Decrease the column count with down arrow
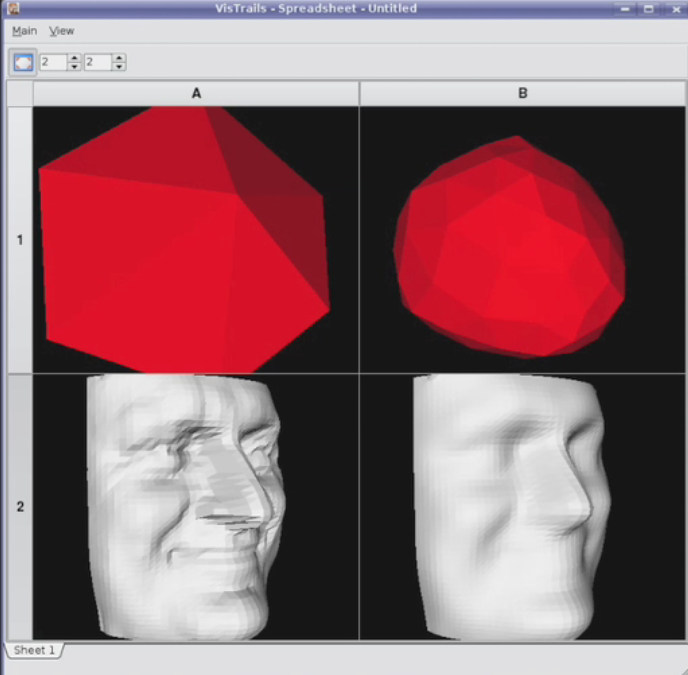The height and width of the screenshot is (675, 688). click(119, 66)
